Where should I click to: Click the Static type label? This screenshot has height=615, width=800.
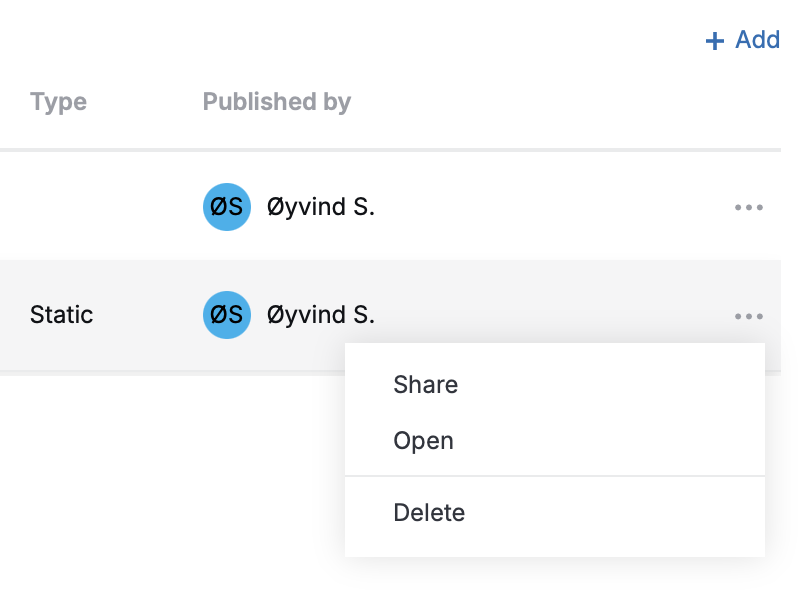61,315
